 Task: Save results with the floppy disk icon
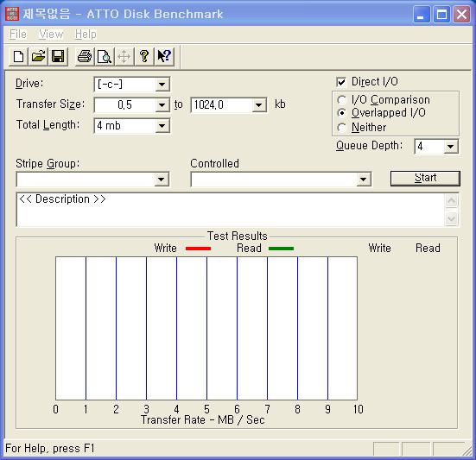coord(58,56)
